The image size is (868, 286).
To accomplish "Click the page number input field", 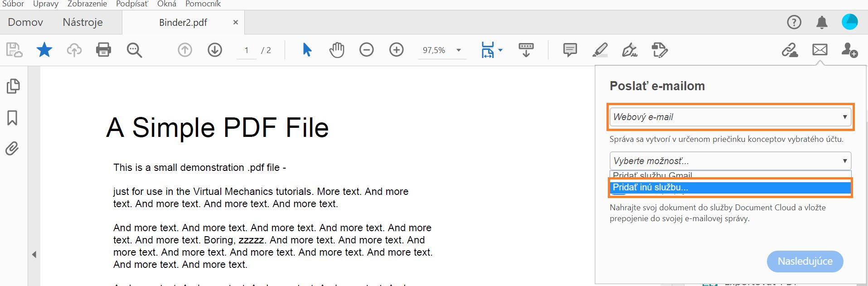I will 247,50.
